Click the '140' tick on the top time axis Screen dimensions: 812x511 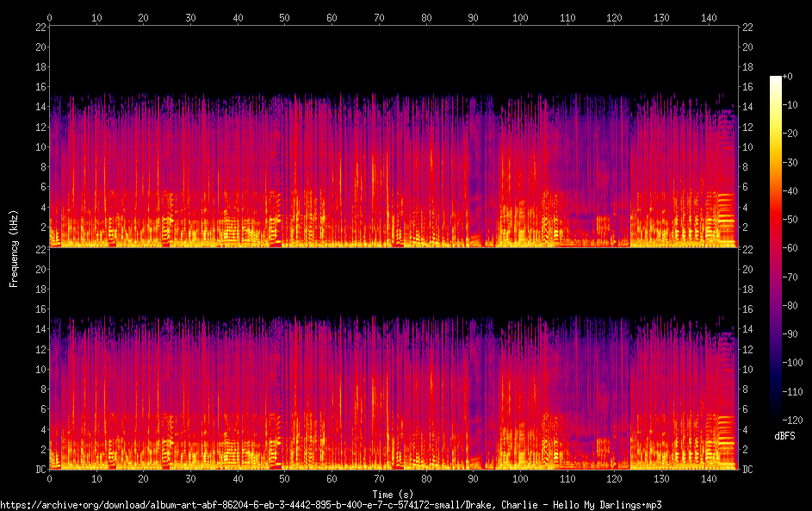709,17
